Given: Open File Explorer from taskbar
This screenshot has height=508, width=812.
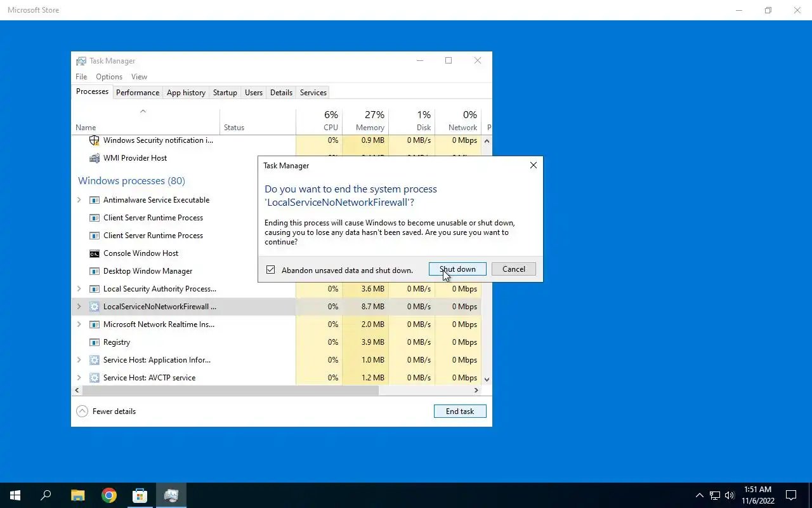Looking at the screenshot, I should pos(77,495).
